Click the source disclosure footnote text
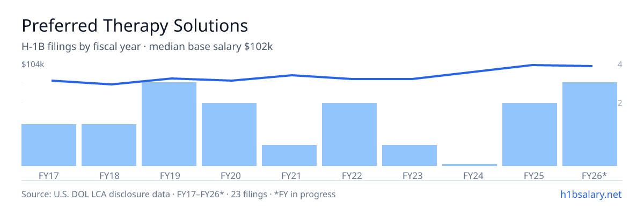Image resolution: width=644 pixels, height=215 pixels. pos(179,194)
